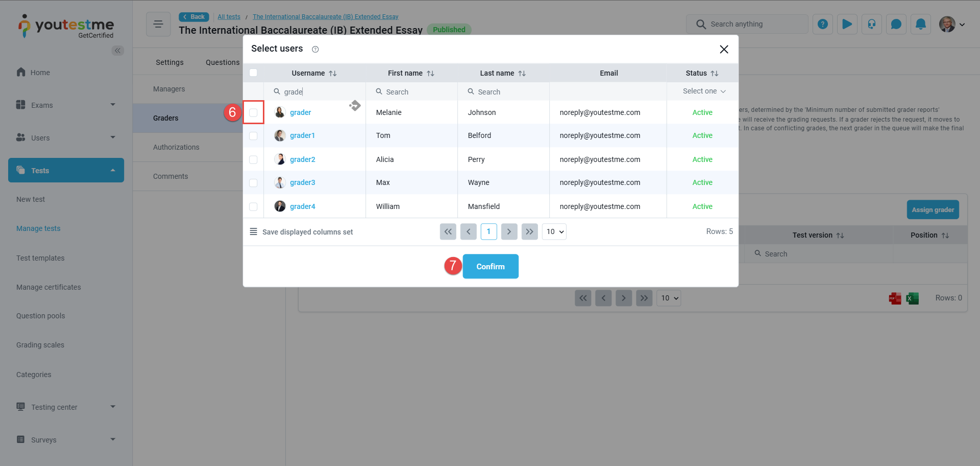Open the rows-per-page dropdown in the dialog

click(554, 231)
